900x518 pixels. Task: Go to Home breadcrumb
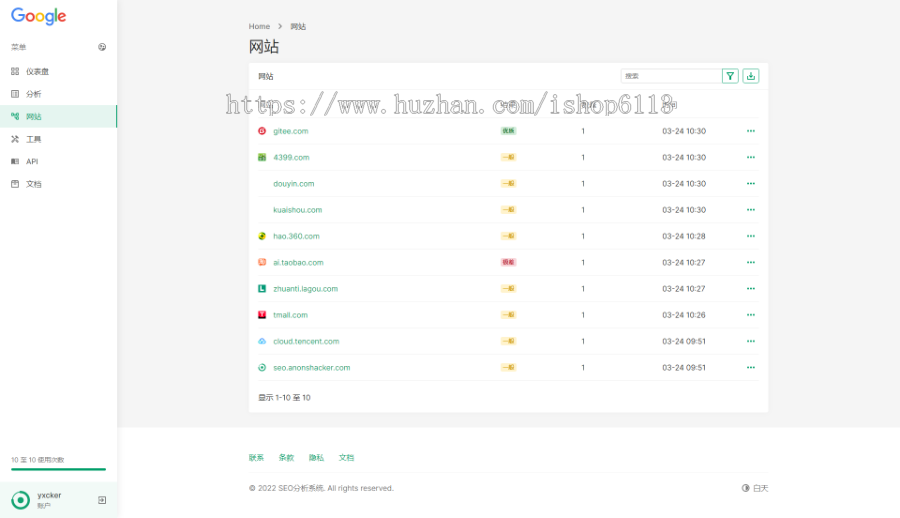tap(259, 26)
